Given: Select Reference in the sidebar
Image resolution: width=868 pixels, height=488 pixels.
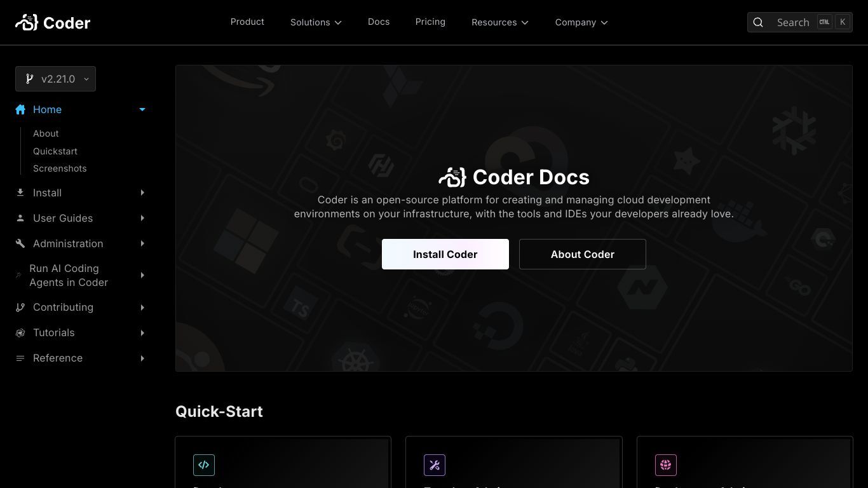Looking at the screenshot, I should 58,358.
